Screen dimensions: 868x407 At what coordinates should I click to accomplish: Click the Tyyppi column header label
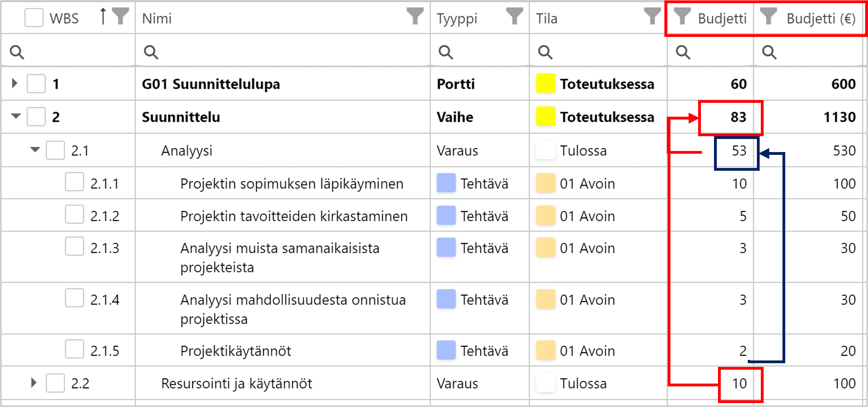(457, 18)
